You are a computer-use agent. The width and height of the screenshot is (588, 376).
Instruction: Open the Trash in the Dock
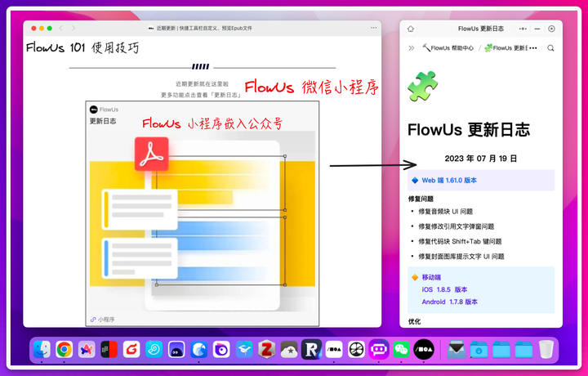click(x=546, y=349)
